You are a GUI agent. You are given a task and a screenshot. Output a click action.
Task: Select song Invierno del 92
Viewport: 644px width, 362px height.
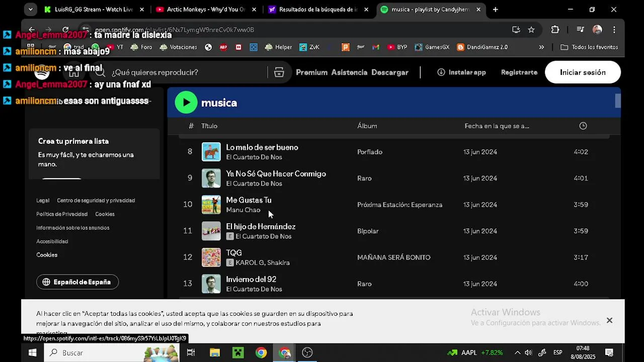tap(251, 280)
